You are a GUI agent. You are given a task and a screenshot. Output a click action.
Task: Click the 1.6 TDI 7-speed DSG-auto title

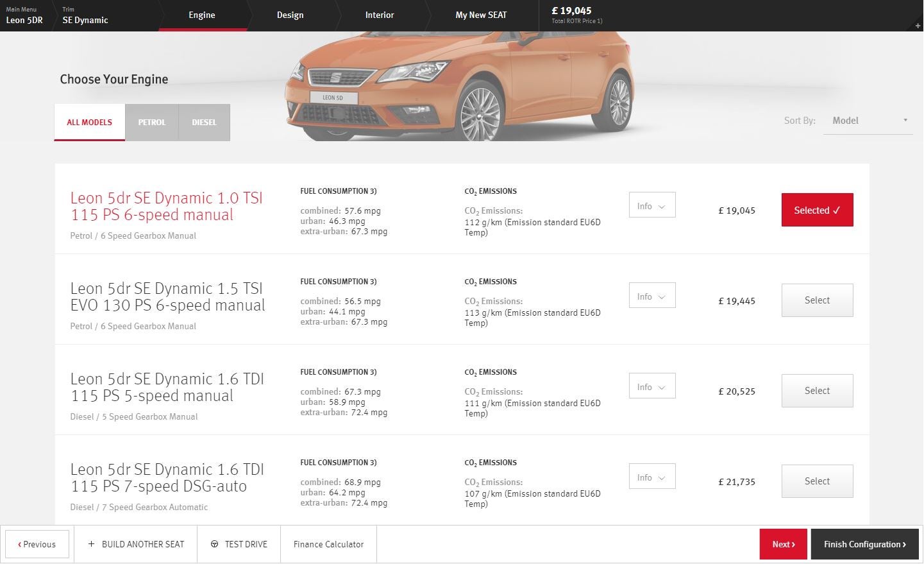point(167,477)
